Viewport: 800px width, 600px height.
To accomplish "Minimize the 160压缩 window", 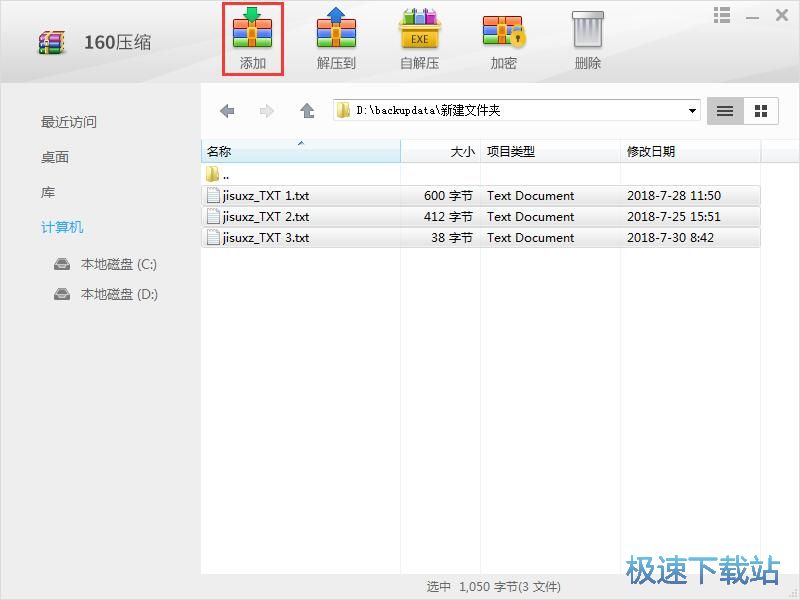I will tap(752, 17).
